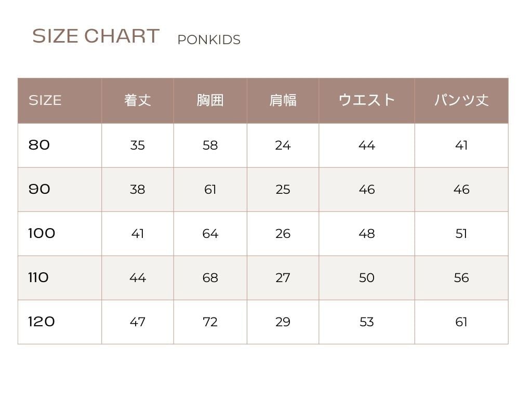Click the size 90 row label
Image resolution: width=532 pixels, height=399 pixels.
tap(39, 189)
